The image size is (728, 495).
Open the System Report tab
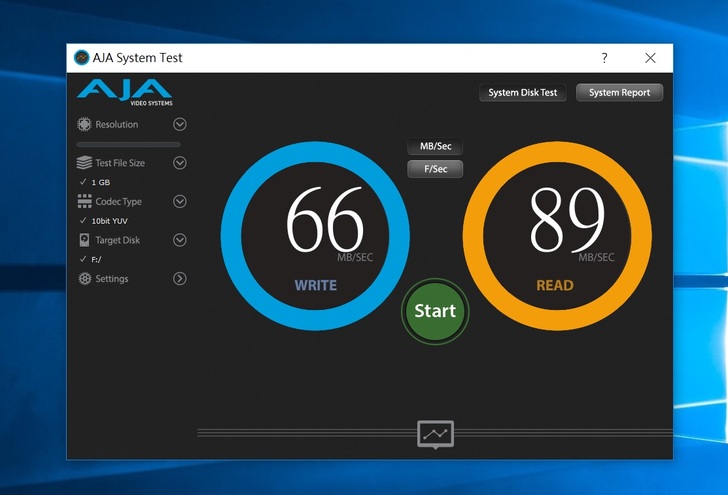click(x=619, y=93)
